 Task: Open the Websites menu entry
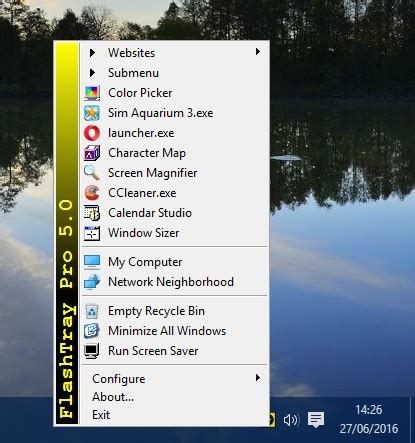[x=175, y=53]
